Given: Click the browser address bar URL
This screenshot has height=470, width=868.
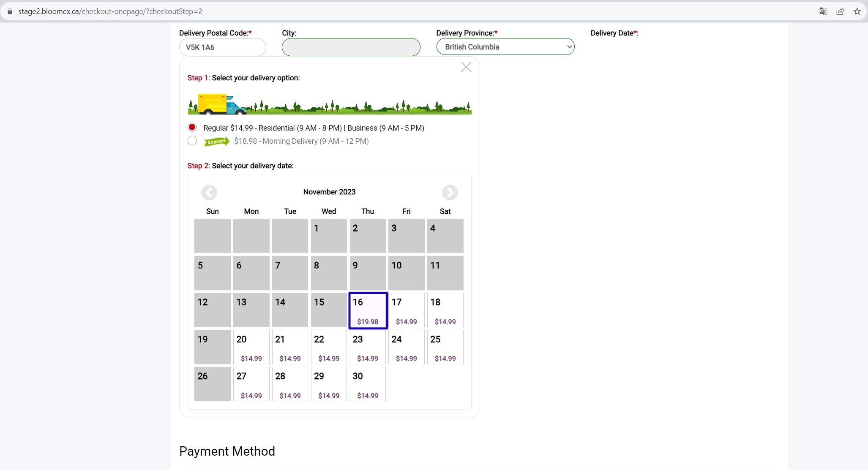Looking at the screenshot, I should point(110,11).
